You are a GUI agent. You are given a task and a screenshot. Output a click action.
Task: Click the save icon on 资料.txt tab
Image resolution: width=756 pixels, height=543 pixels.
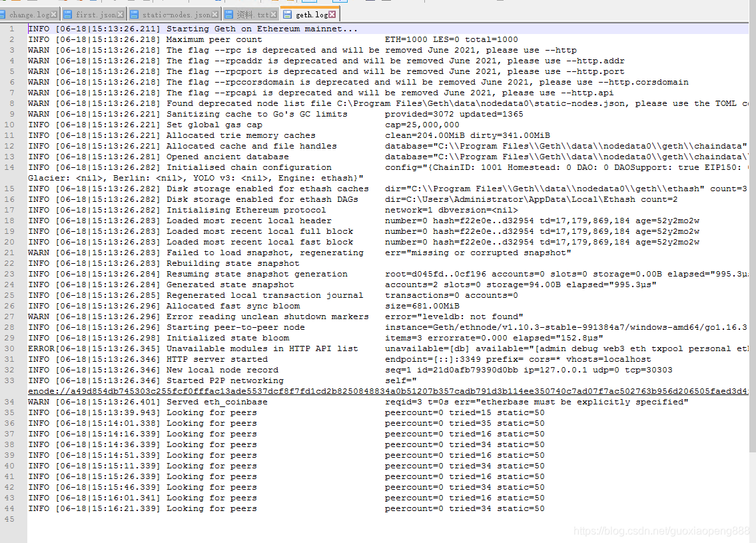(x=228, y=15)
